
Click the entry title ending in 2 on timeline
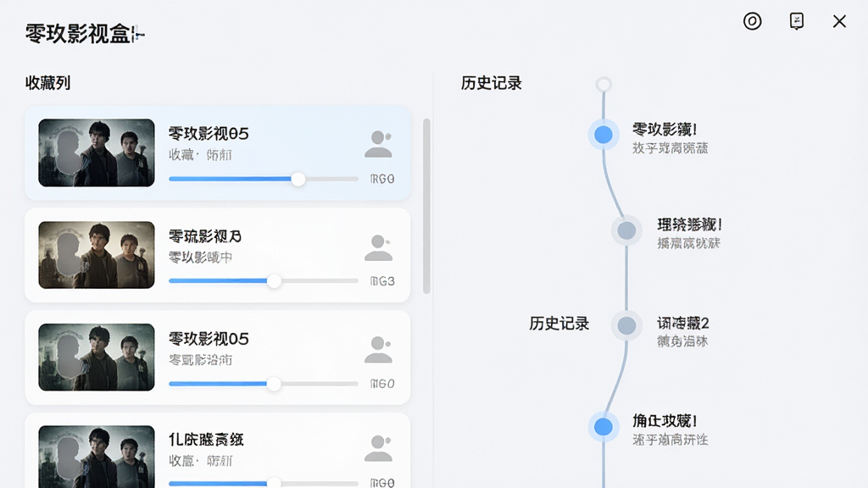pyautogui.click(x=683, y=323)
